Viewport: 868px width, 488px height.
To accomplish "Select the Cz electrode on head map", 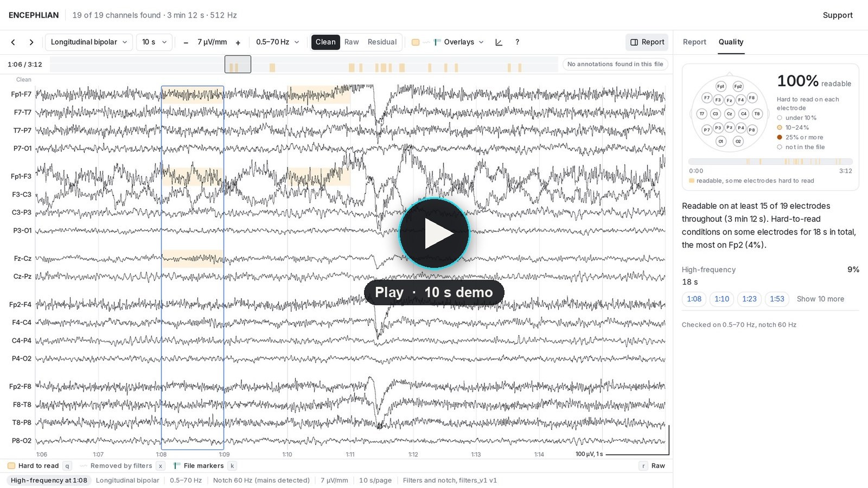I will pos(729,114).
